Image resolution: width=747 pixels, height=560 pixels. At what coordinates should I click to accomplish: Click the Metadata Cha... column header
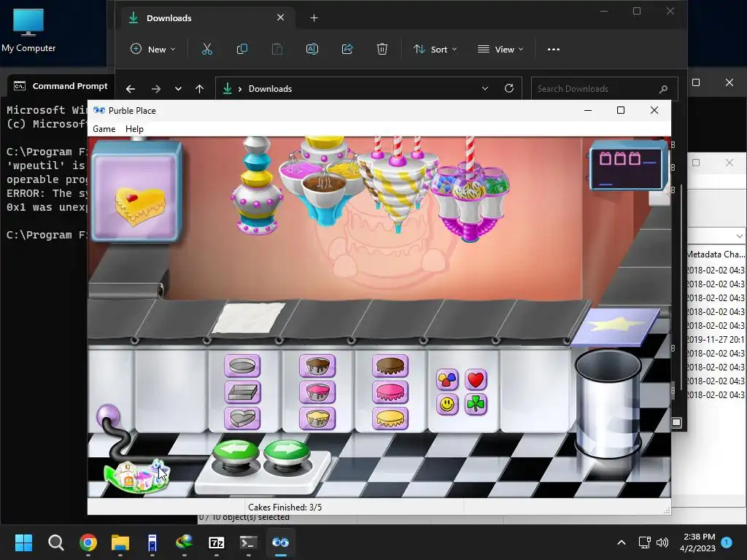click(x=716, y=254)
